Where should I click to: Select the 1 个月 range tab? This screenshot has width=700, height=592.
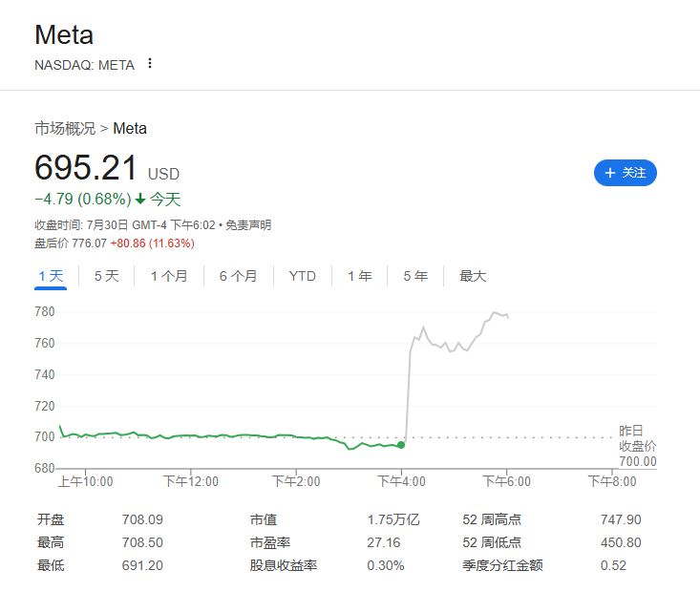[169, 276]
